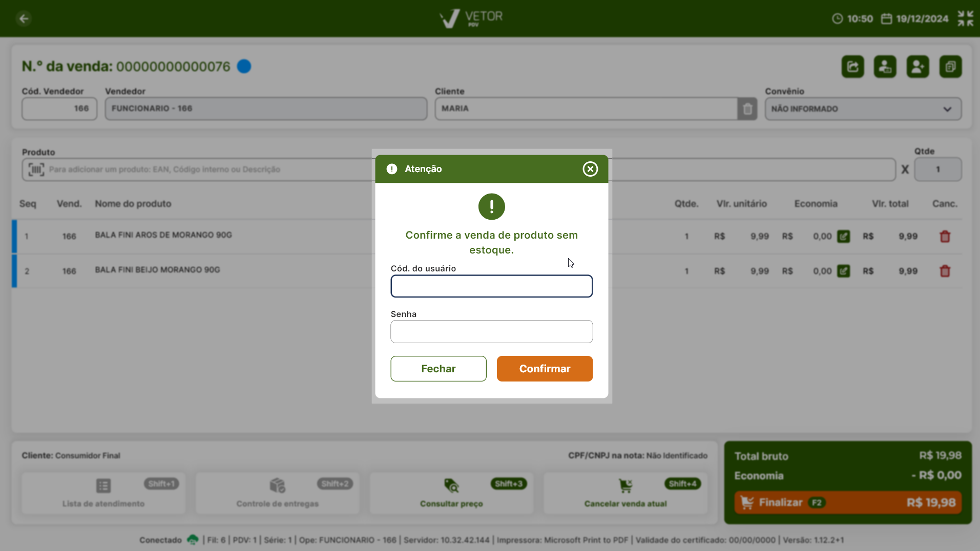Click the Vendedor field

coord(266,109)
